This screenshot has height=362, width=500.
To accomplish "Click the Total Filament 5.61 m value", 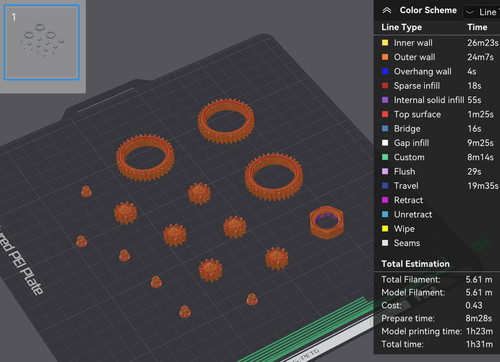I will [479, 280].
